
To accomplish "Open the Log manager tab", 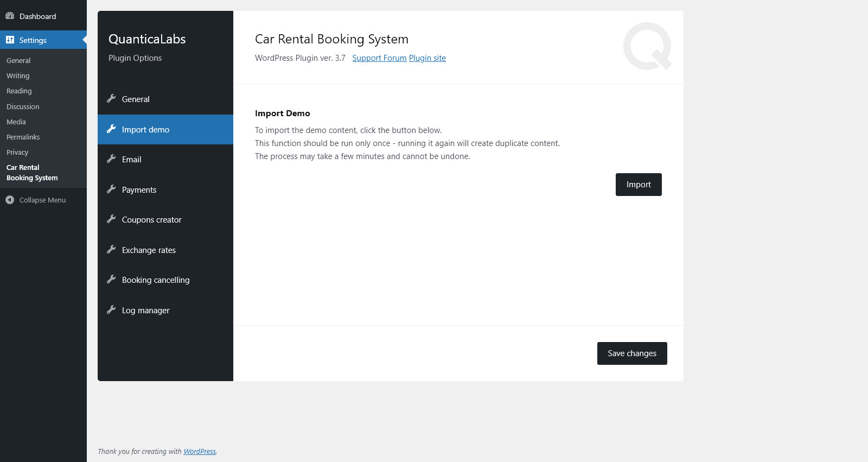I will (165, 310).
